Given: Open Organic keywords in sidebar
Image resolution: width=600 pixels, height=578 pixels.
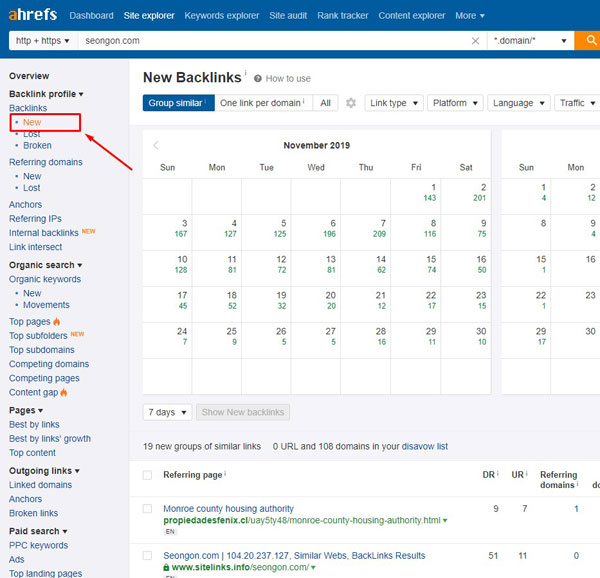Looking at the screenshot, I should [x=45, y=279].
